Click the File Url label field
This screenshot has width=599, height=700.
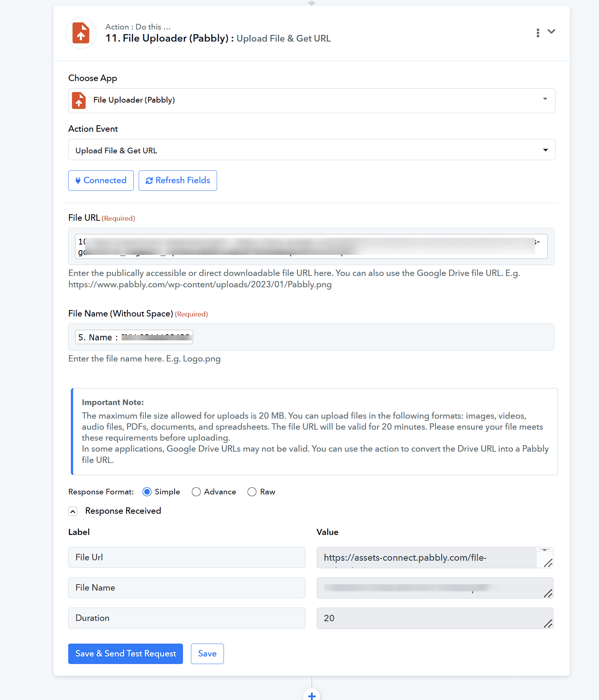tap(186, 557)
